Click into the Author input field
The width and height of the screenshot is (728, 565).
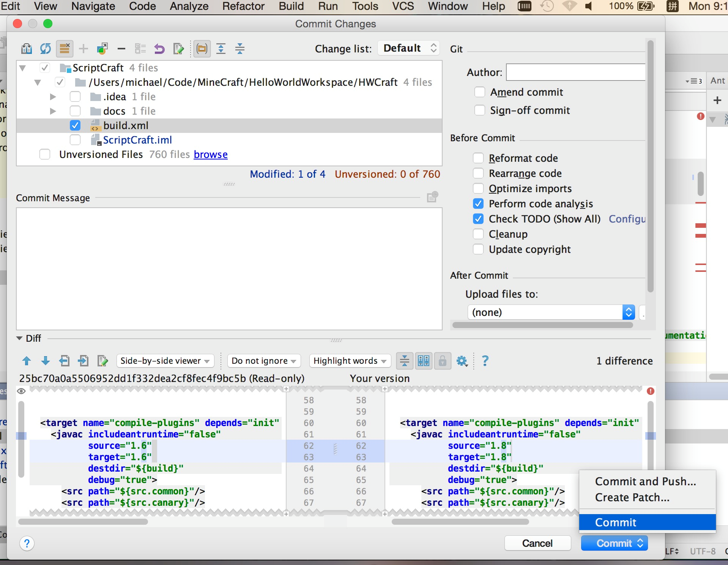(575, 72)
